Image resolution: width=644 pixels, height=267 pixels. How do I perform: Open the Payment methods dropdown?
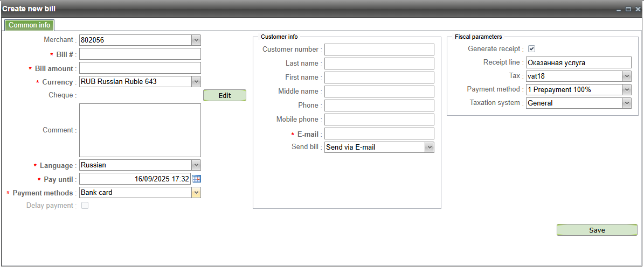tap(196, 193)
